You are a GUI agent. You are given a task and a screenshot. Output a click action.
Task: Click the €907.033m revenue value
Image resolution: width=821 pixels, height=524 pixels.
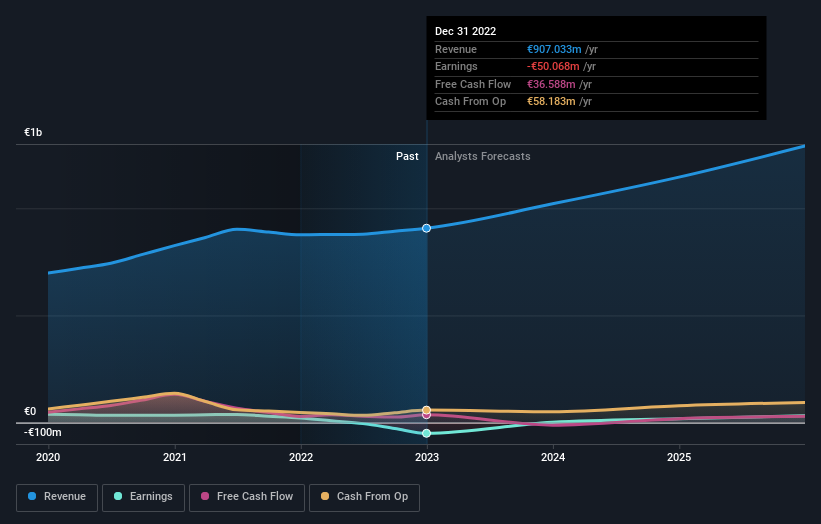(x=554, y=49)
